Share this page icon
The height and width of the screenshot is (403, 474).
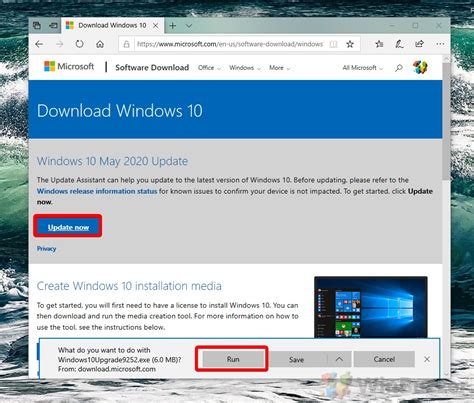pos(419,44)
